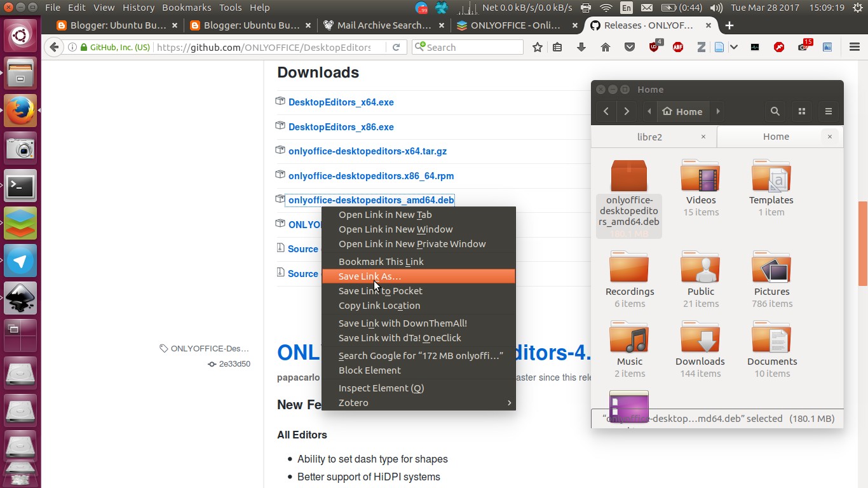
Task: Choose Copy Link Location
Action: tap(419, 306)
